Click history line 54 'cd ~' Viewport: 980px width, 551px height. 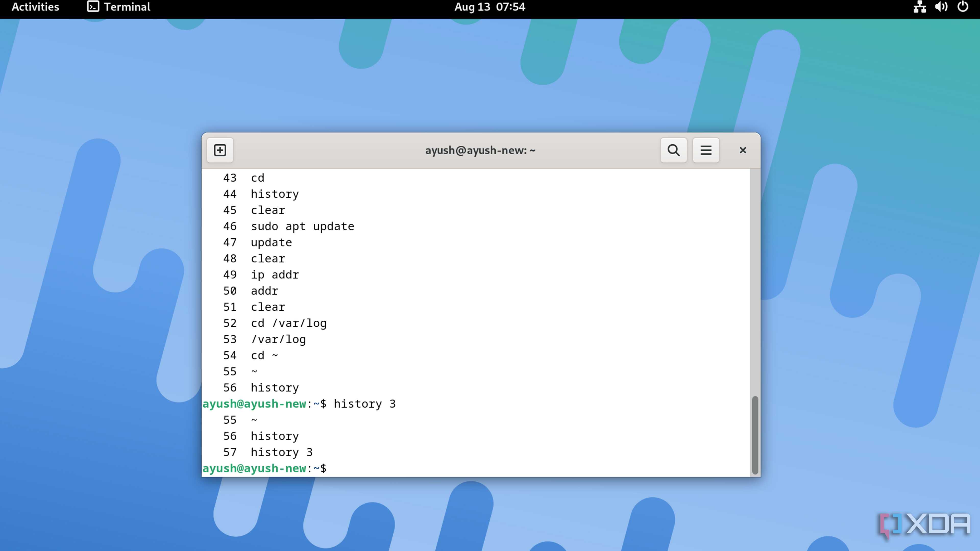264,355
